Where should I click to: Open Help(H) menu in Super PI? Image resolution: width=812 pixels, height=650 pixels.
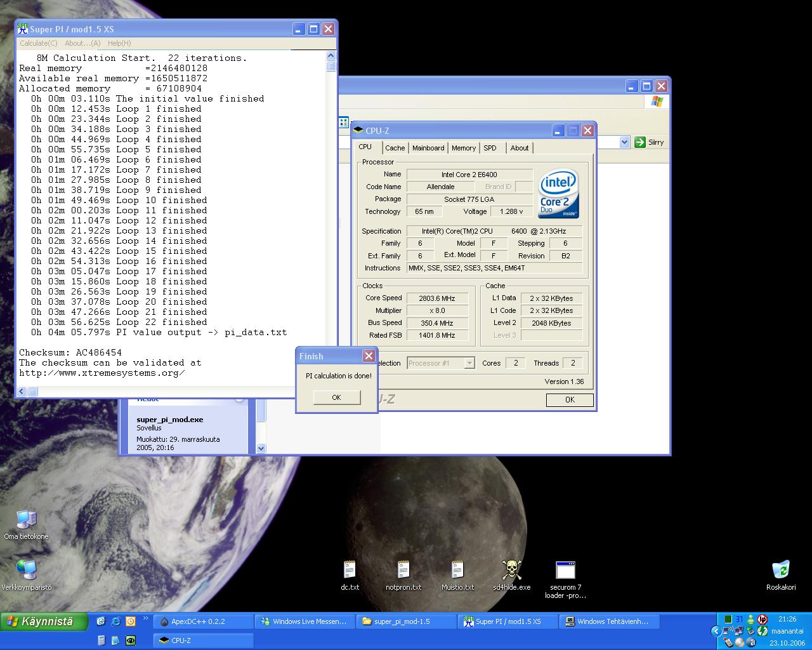pos(119,43)
